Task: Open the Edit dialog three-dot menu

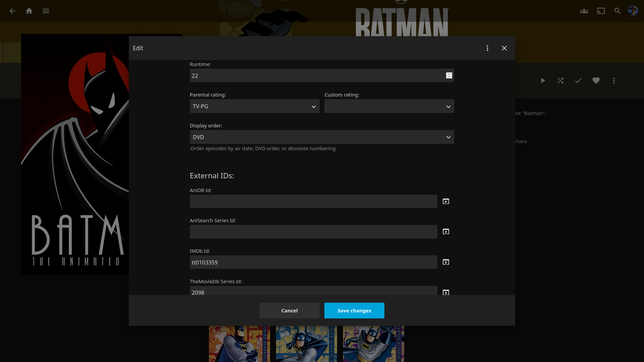Action: [487, 48]
